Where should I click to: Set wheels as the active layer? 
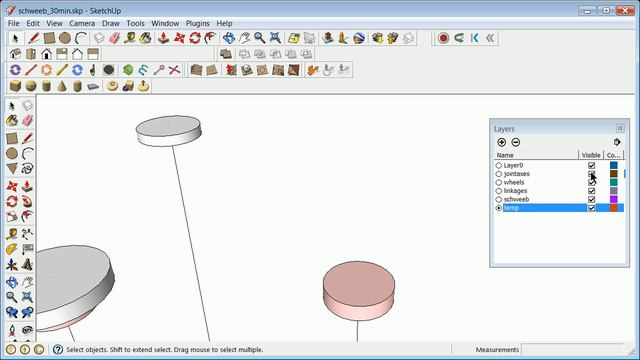click(498, 182)
